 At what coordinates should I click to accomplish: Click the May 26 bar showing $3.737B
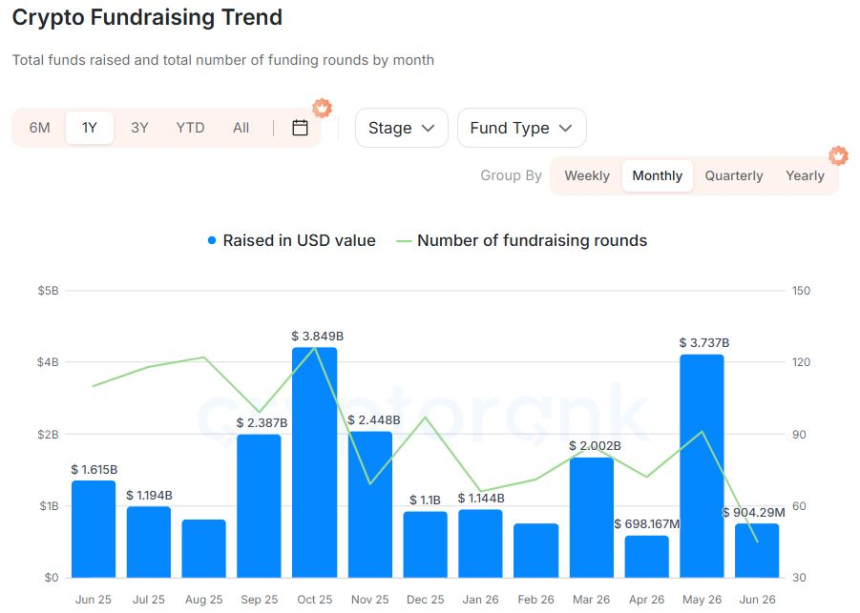701,466
